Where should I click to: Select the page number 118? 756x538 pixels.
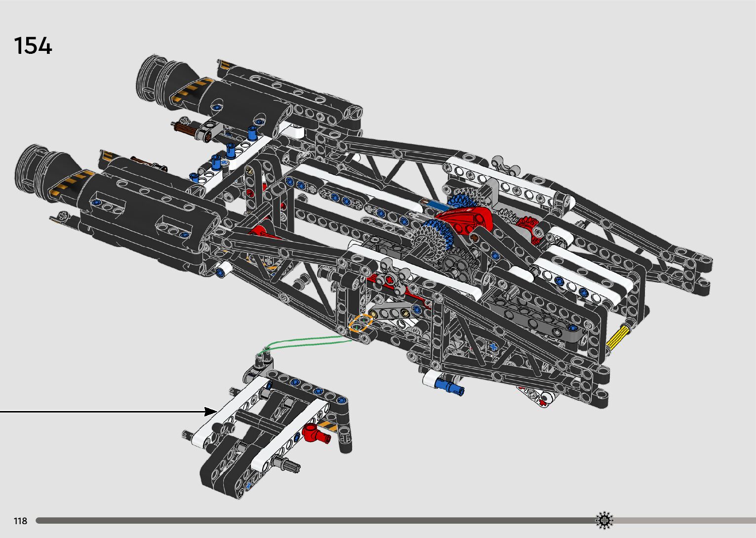click(20, 521)
